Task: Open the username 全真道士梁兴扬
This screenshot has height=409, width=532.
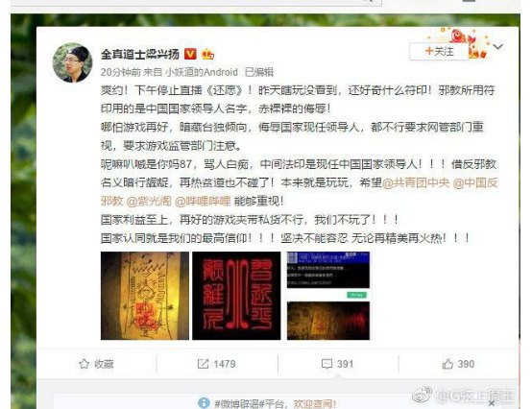Action: [140, 55]
